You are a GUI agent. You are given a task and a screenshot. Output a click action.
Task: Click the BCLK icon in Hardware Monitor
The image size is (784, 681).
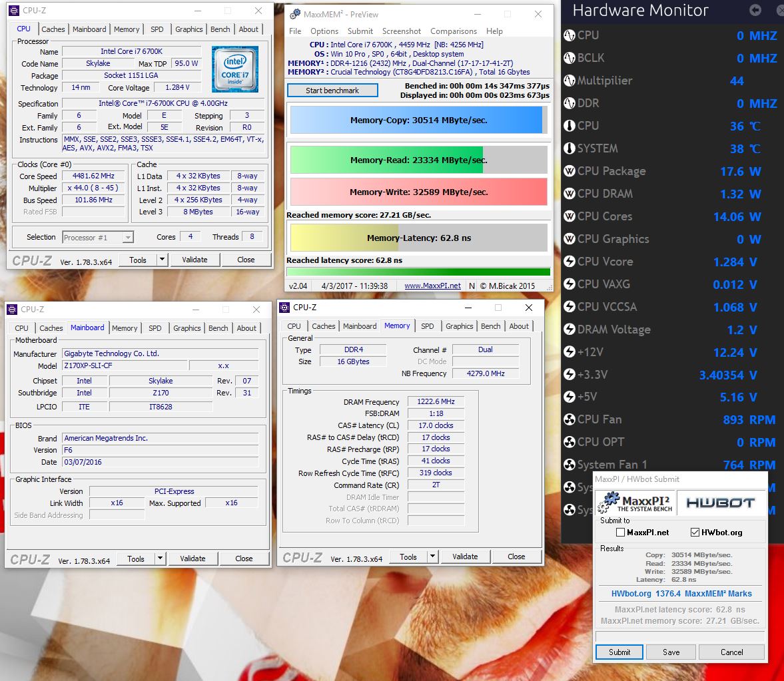click(x=570, y=58)
